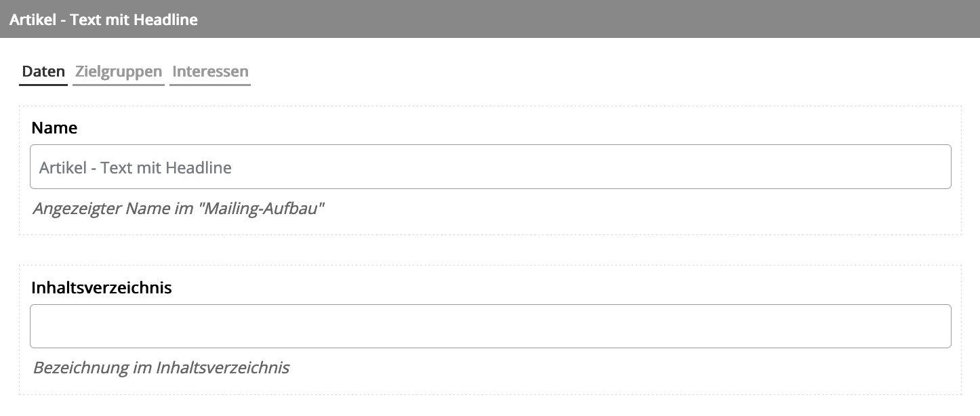
Task: Click the hint text Angezeigter Name im Mailing-Aufbau
Action: click(179, 208)
